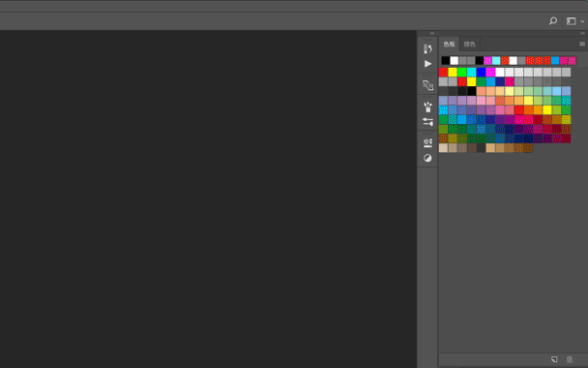Expand the workspace switcher dropdown arrow
Viewport: 588px width, 368px height.
click(582, 21)
